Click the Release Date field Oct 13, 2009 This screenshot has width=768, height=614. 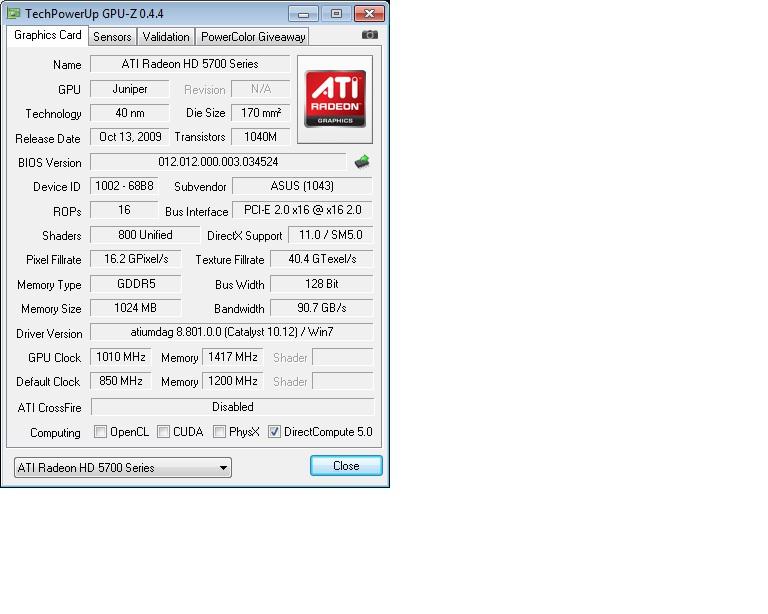tap(130, 137)
